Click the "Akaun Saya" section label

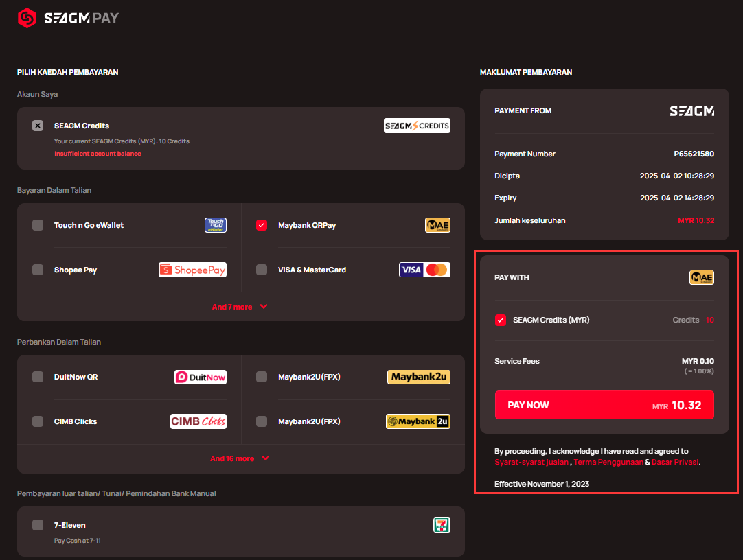(x=38, y=94)
